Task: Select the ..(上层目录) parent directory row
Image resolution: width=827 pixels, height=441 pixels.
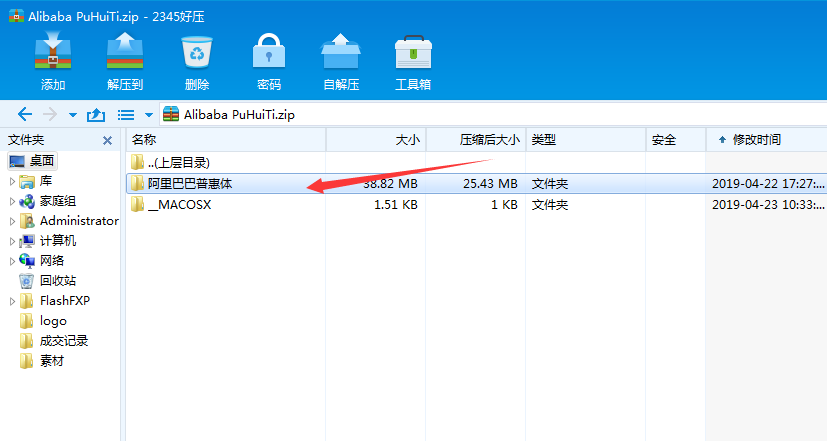Action: pos(477,162)
